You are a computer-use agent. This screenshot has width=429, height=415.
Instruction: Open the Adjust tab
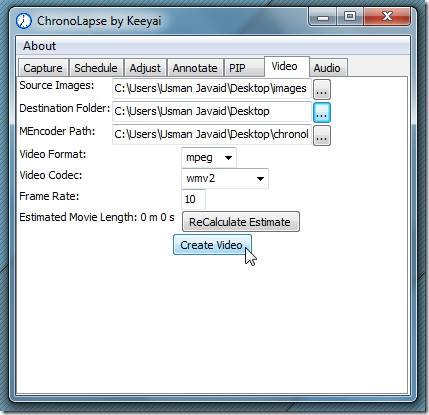point(145,68)
